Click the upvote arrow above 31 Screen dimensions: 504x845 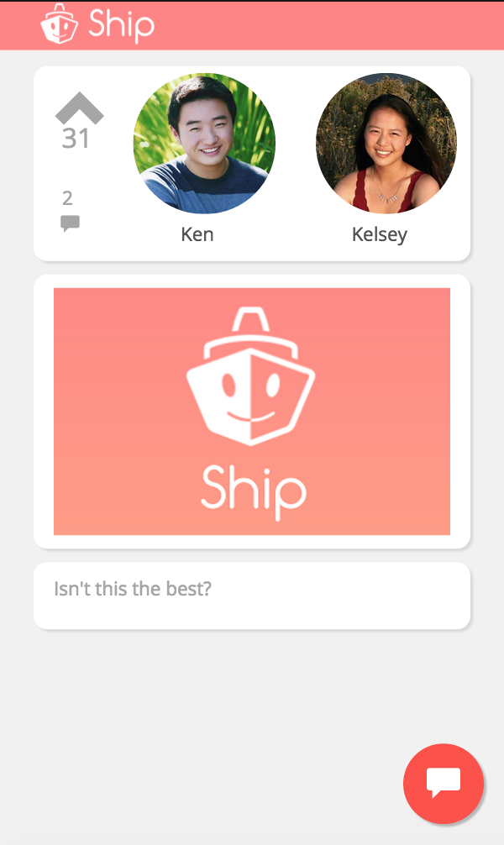click(x=79, y=108)
